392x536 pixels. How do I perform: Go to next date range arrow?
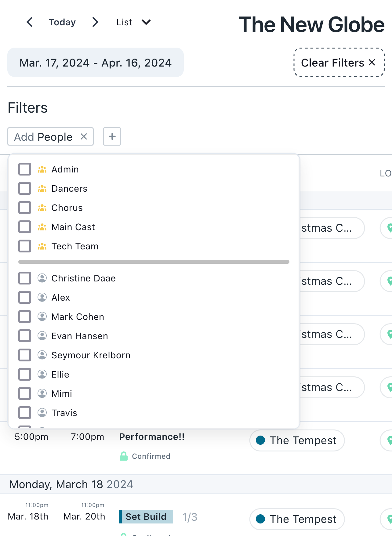point(95,22)
